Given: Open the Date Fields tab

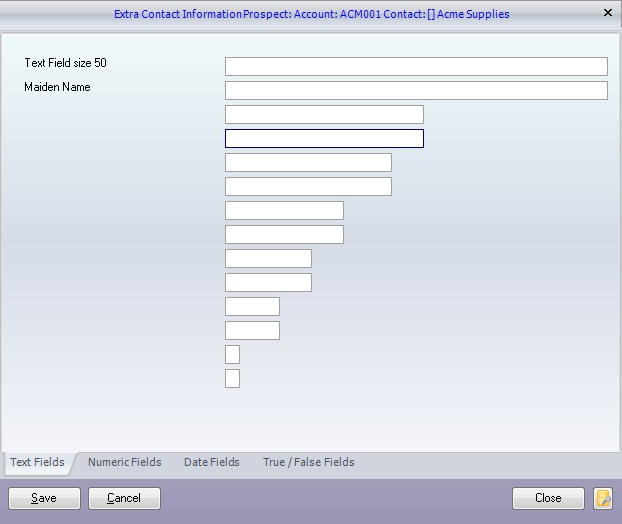Looking at the screenshot, I should click(x=211, y=462).
